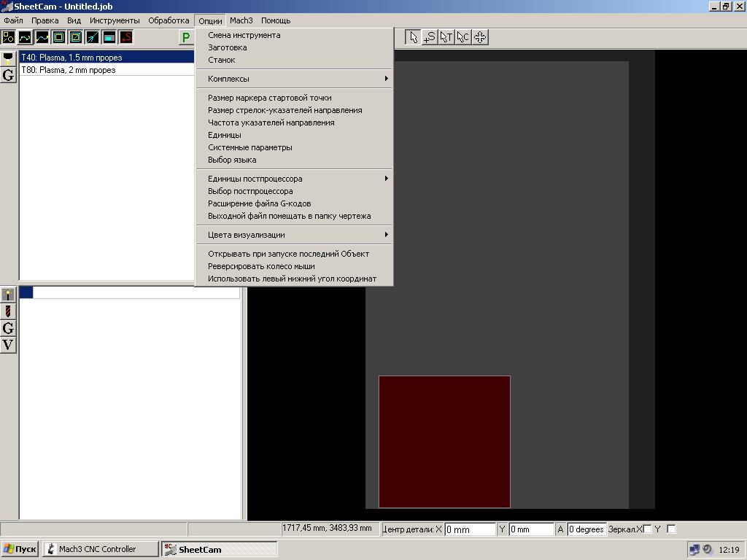Click the red drill operation icon

tap(8, 311)
